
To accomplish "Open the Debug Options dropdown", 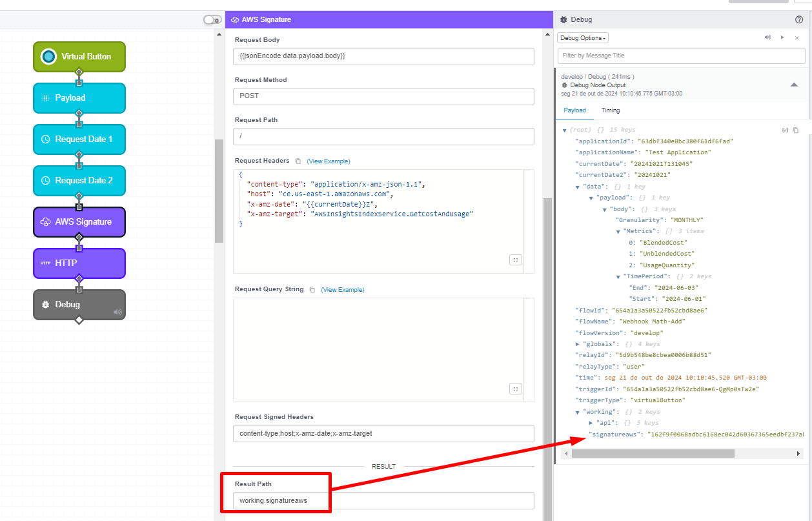I will tap(583, 38).
